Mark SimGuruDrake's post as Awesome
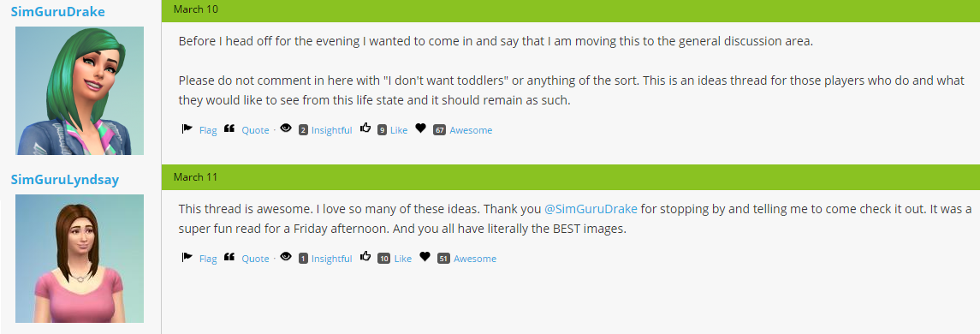Viewport: 980px width, 334px height. [x=471, y=130]
